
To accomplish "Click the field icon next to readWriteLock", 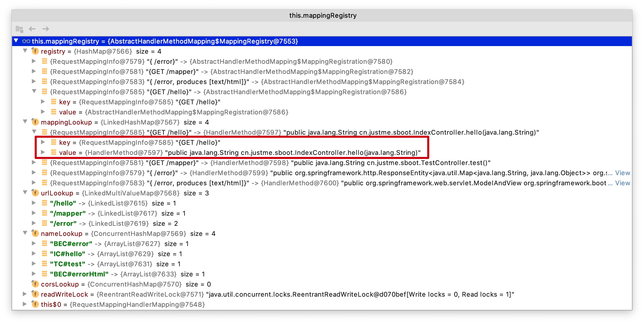I will coord(35,294).
